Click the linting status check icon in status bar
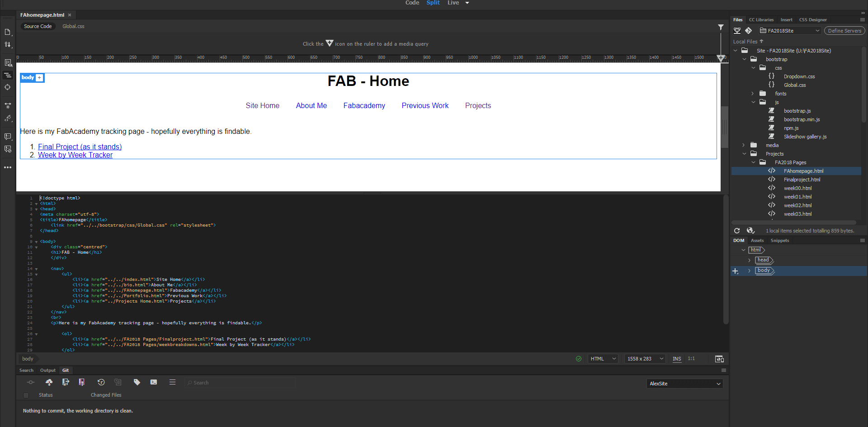This screenshot has height=427, width=868. click(579, 359)
